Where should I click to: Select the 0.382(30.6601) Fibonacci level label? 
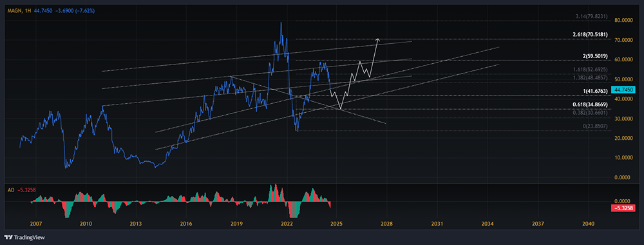coord(590,112)
